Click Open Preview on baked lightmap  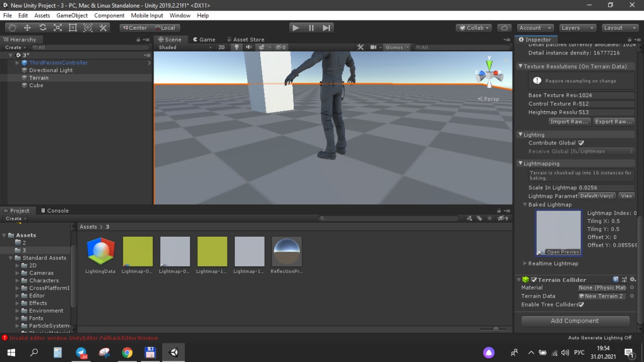[563, 252]
